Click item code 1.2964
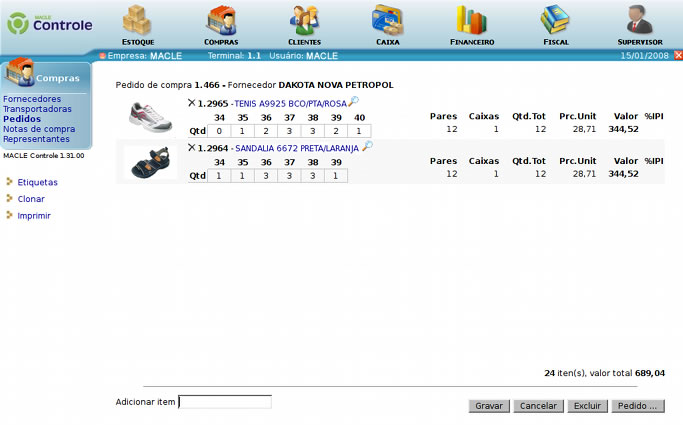Viewport: 683px width, 425px height. click(213, 148)
